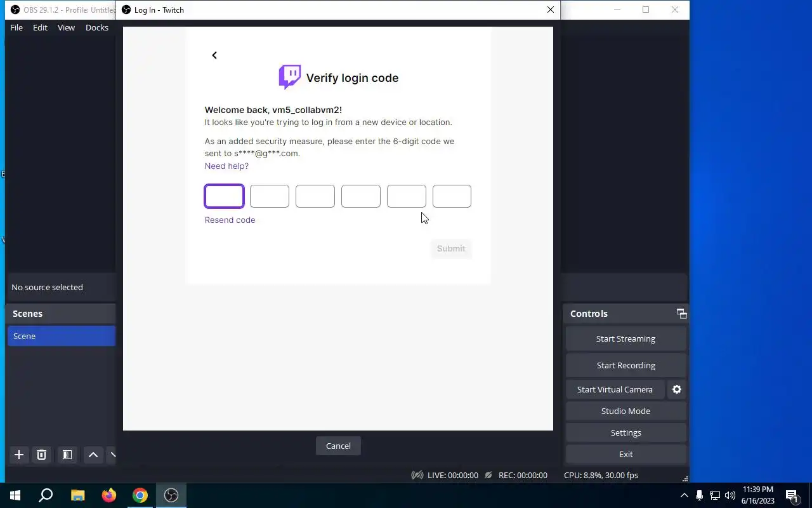
Task: Maximize the OBS main window
Action: [x=646, y=10]
